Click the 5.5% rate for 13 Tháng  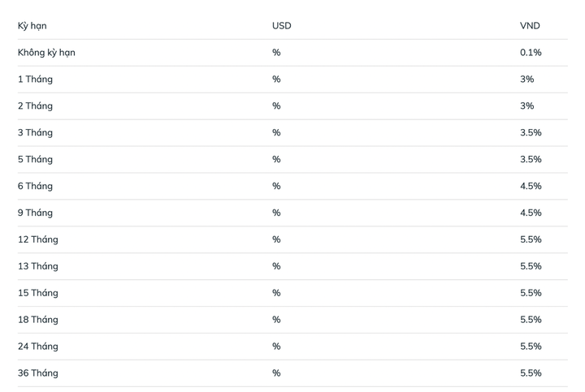click(531, 266)
